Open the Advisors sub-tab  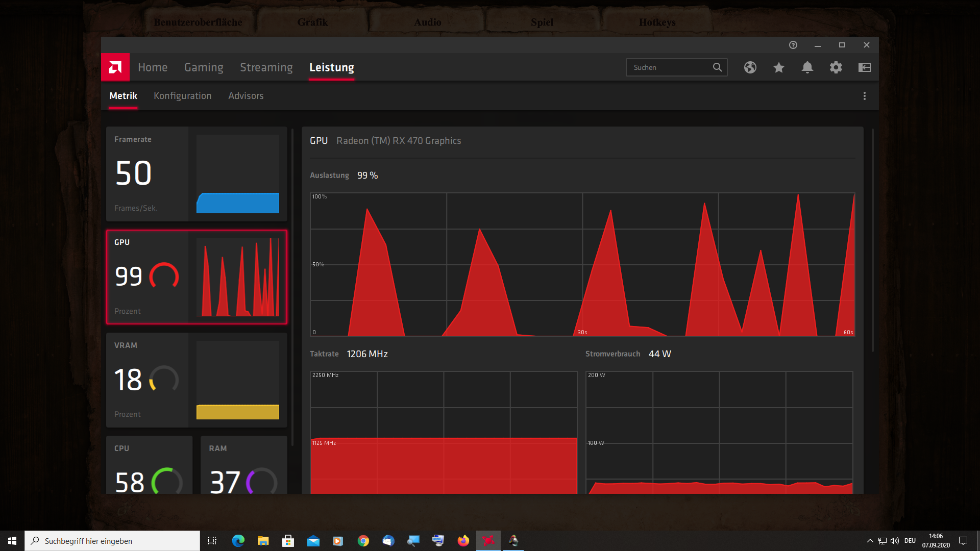[246, 96]
